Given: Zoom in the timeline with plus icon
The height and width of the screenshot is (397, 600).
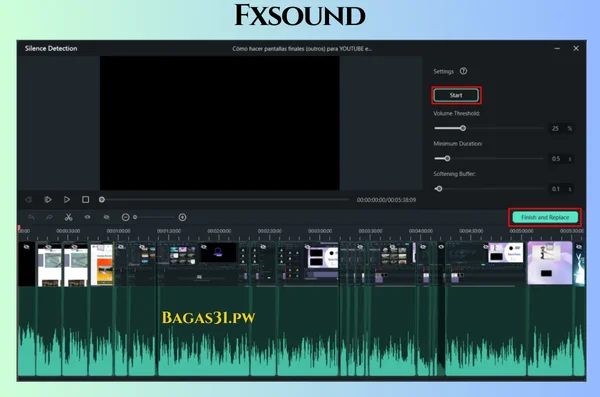Looking at the screenshot, I should click(183, 217).
